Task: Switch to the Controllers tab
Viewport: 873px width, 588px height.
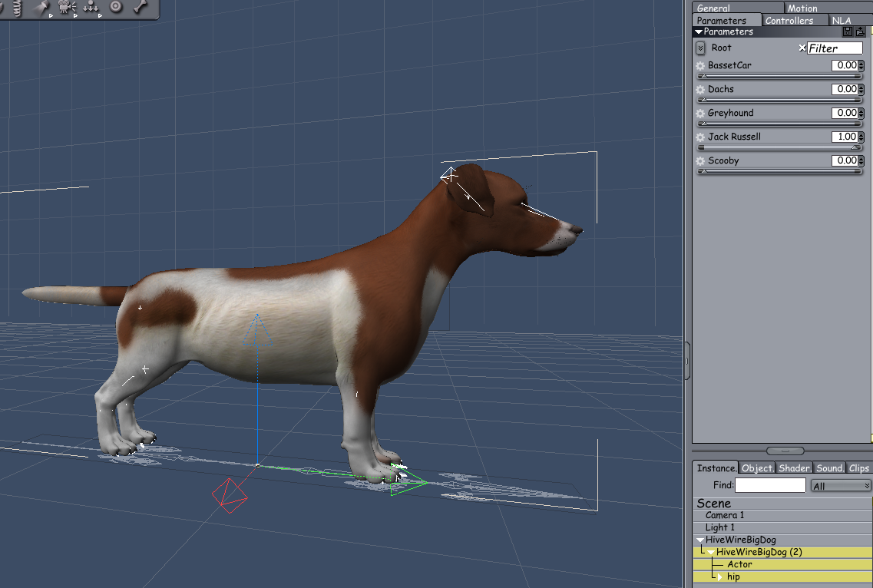Action: pyautogui.click(x=789, y=21)
